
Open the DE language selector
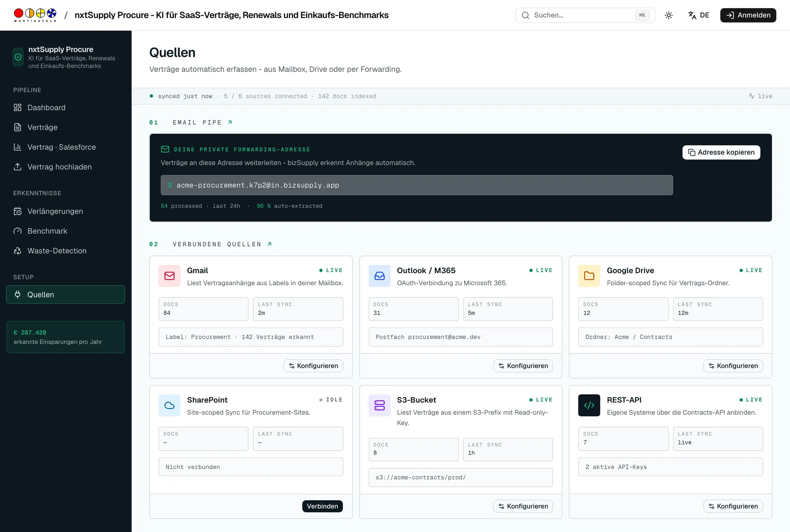click(699, 15)
